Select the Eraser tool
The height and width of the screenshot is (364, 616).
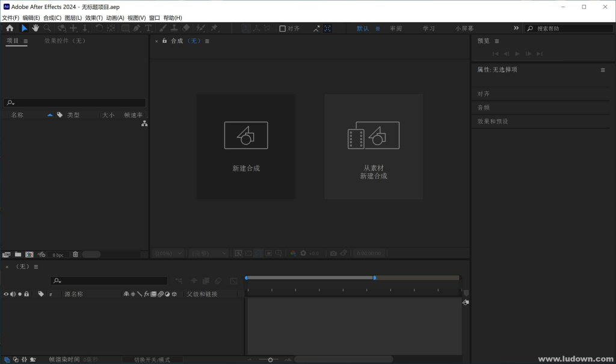(186, 28)
